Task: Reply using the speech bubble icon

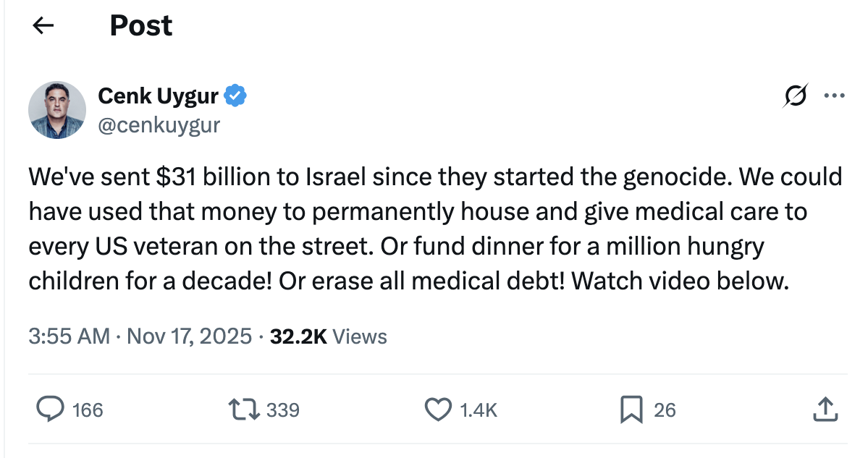Action: tap(50, 410)
